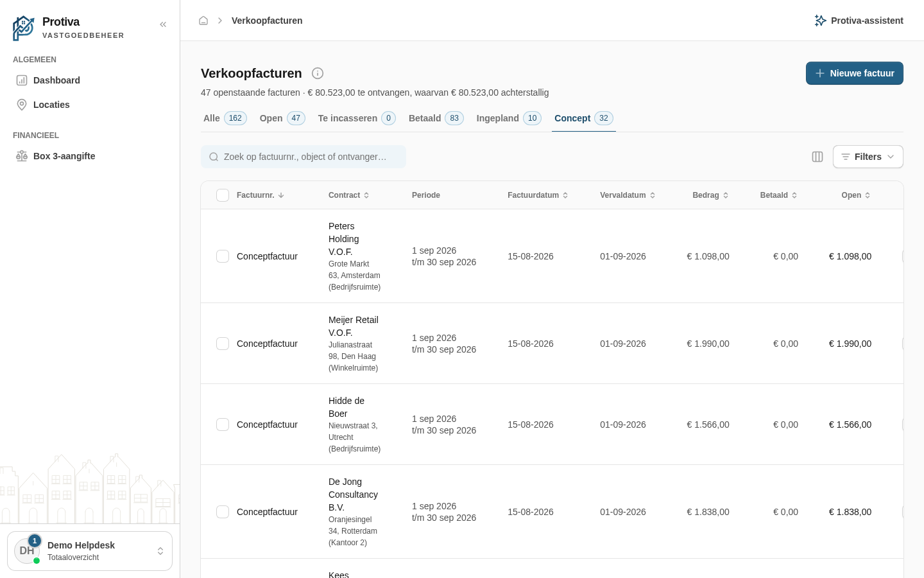Click the Nieuwe factuur button
Viewport: 924px width, 578px height.
[855, 73]
